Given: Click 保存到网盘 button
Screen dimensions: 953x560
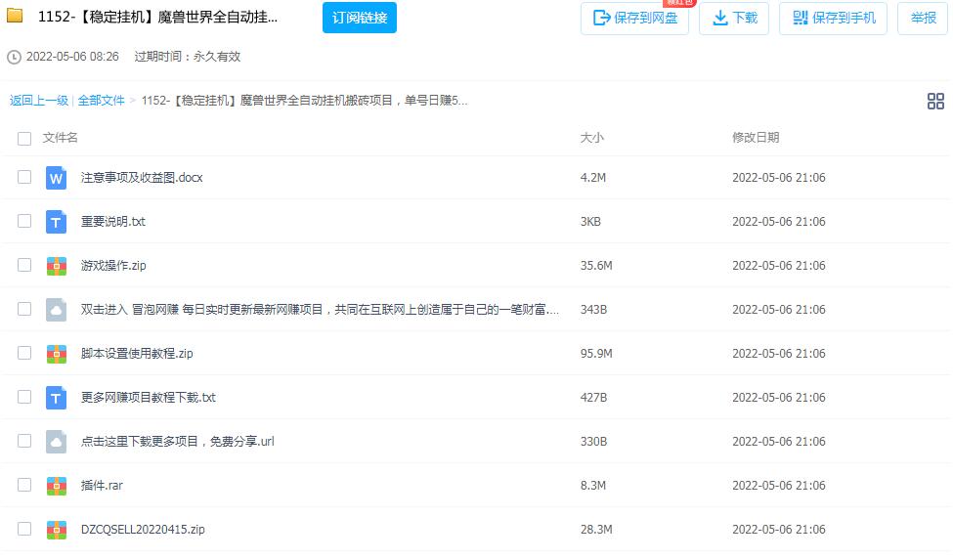Looking at the screenshot, I should point(634,19).
